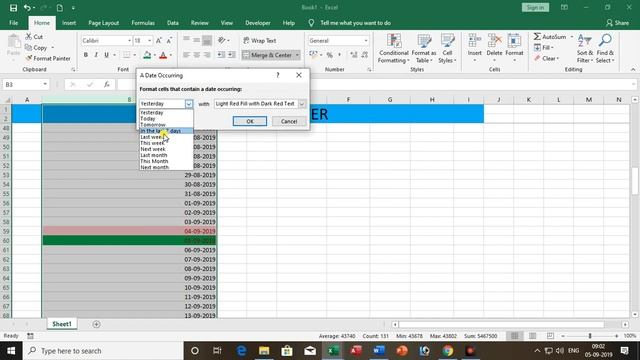The height and width of the screenshot is (360, 640).
Task: Select the Sheet1 tab
Action: pyautogui.click(x=62, y=324)
